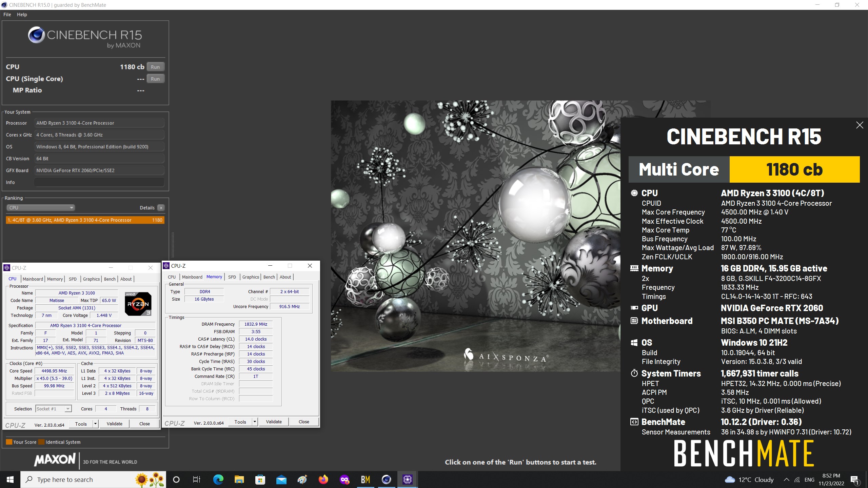Open the Ranking CPU dropdown
Image resolution: width=868 pixels, height=488 pixels.
[40, 208]
